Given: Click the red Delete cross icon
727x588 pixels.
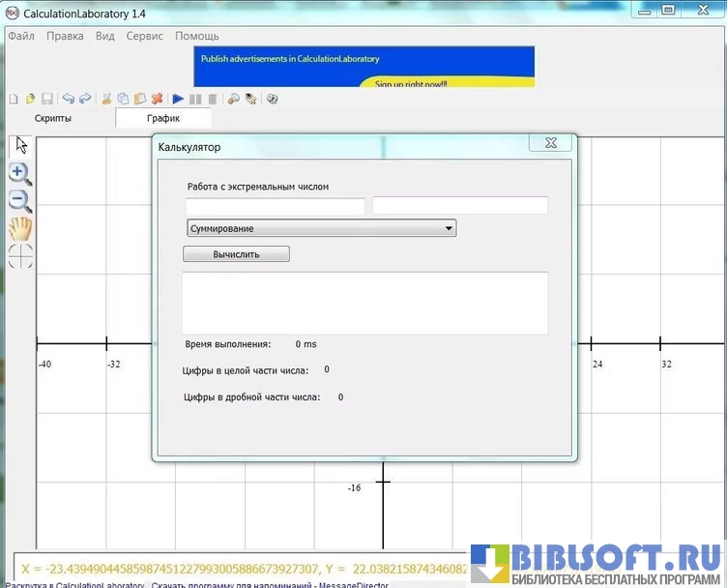Looking at the screenshot, I should click(x=157, y=99).
